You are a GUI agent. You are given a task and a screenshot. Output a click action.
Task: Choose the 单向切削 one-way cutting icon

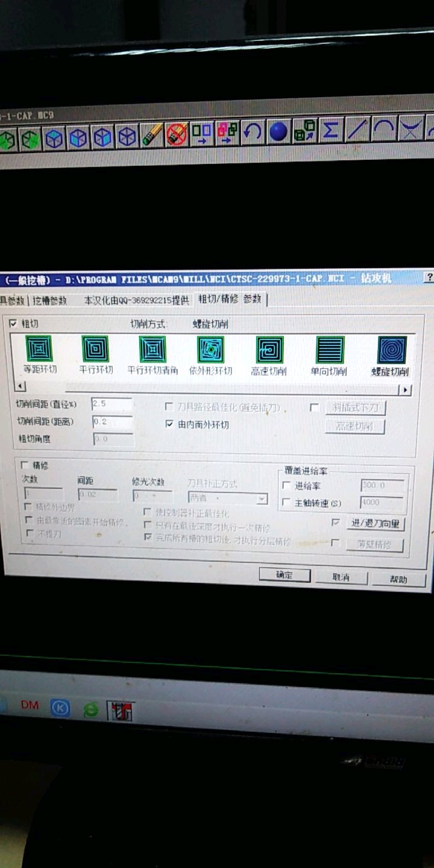pos(330,350)
